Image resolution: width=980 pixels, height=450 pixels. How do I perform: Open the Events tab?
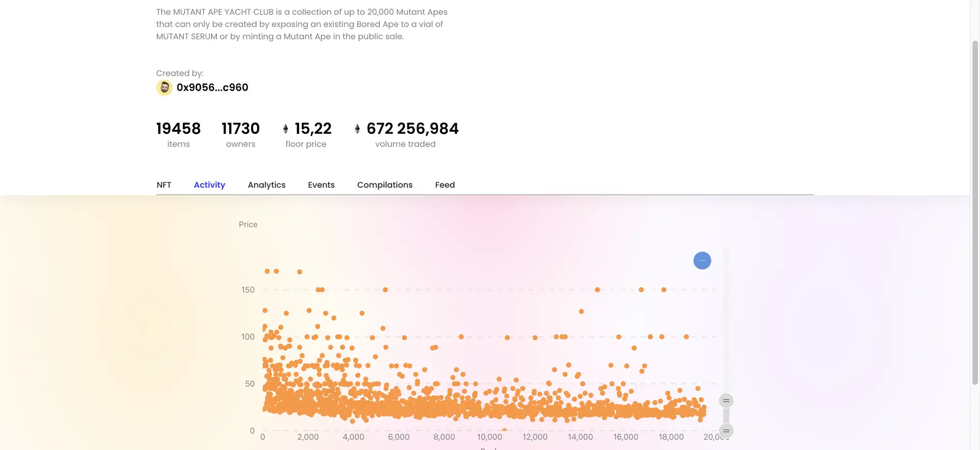[x=321, y=185]
